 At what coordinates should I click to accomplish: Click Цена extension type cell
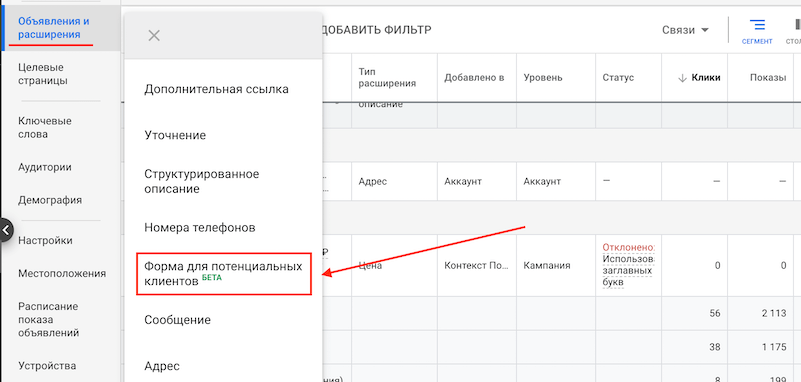point(370,266)
